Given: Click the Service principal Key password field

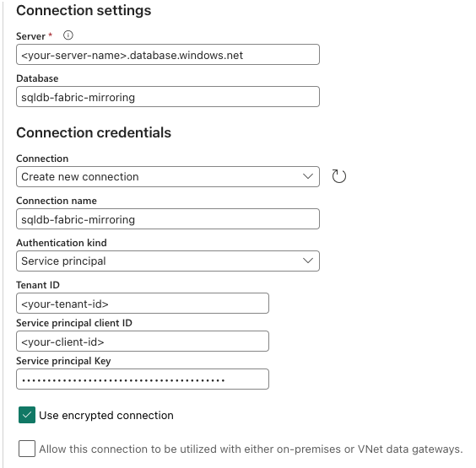Looking at the screenshot, I should pos(143,379).
